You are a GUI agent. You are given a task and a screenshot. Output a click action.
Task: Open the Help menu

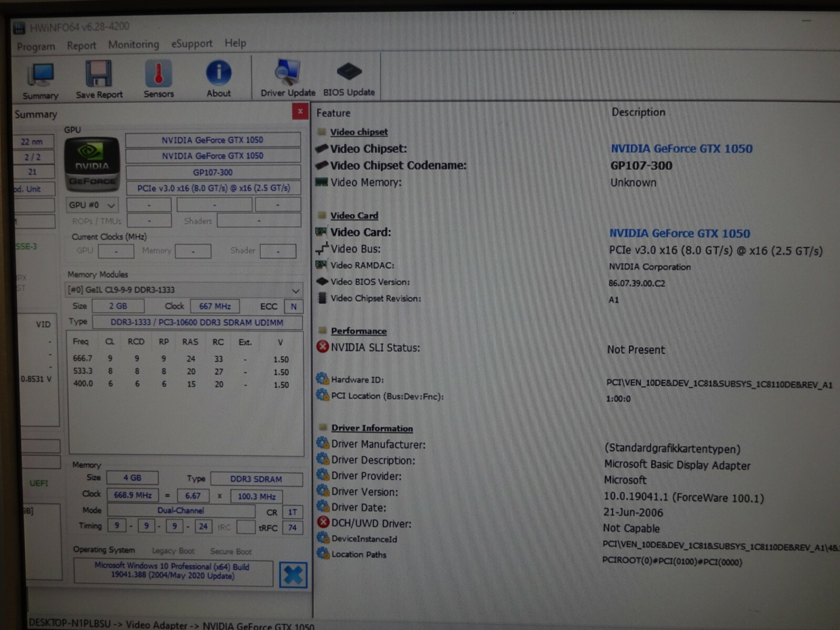click(235, 43)
